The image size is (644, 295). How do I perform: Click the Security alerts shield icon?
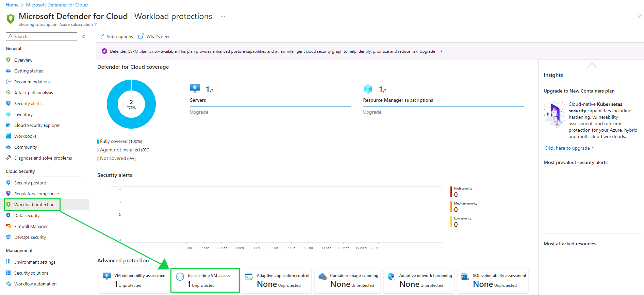click(x=9, y=103)
